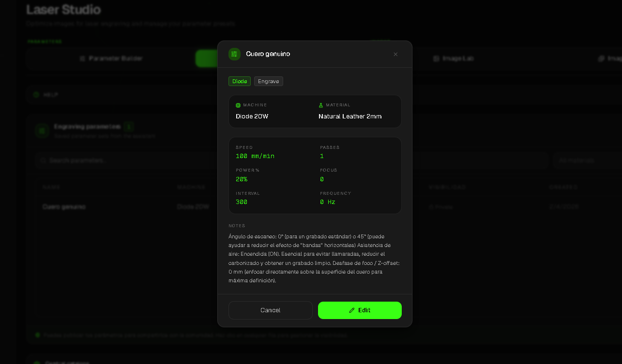Image resolution: width=622 pixels, height=364 pixels.
Task: Click the Engraving parameters section icon
Action: (x=42, y=131)
